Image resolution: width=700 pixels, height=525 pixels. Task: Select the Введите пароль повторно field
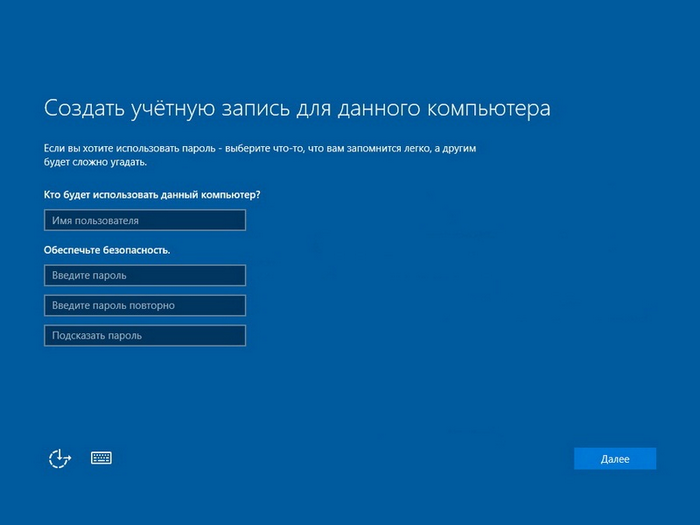pos(145,305)
